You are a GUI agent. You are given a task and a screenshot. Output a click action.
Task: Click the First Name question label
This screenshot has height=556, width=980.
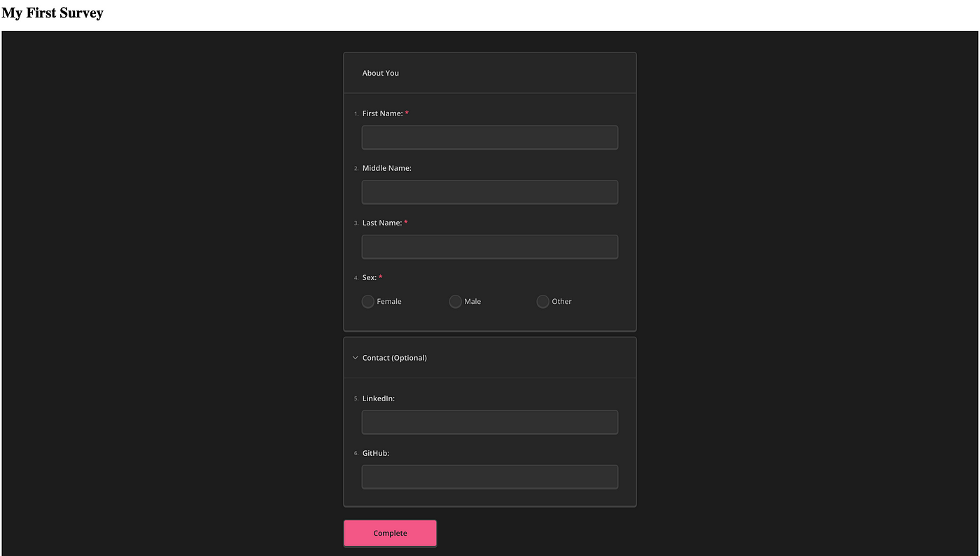pos(381,113)
